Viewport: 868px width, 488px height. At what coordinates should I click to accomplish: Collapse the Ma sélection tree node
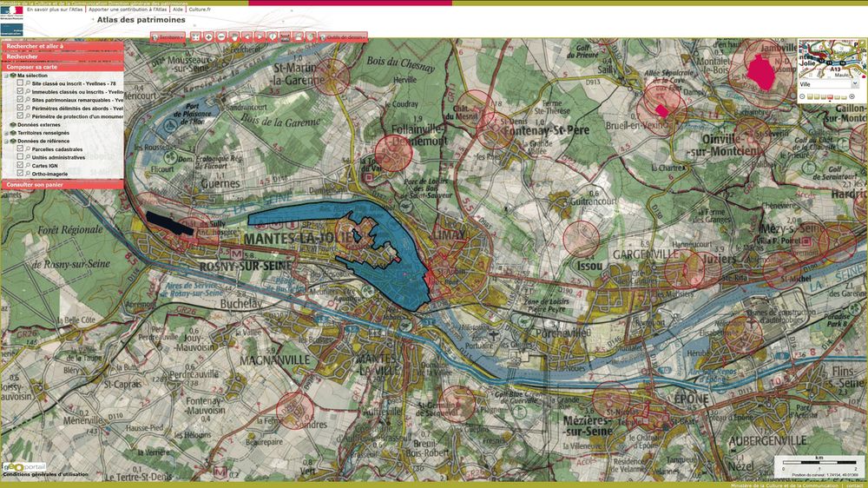pos(6,76)
